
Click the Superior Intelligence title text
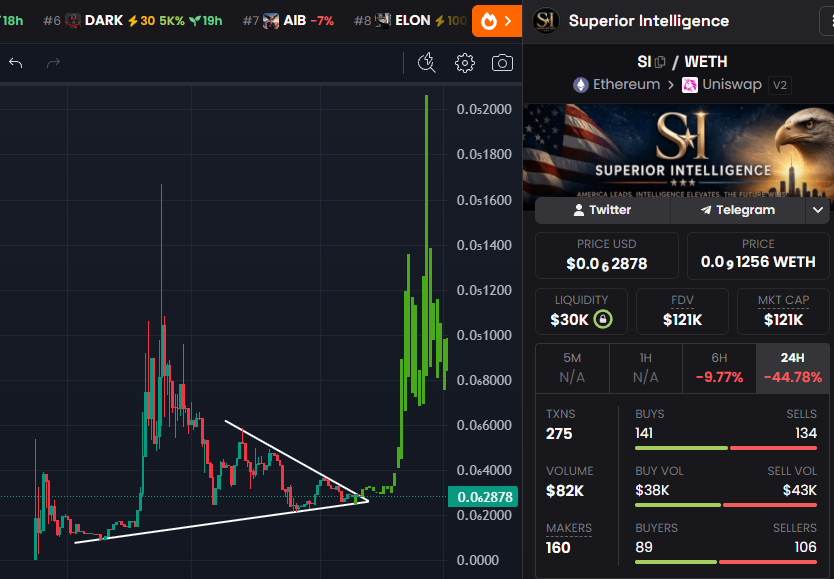point(649,21)
